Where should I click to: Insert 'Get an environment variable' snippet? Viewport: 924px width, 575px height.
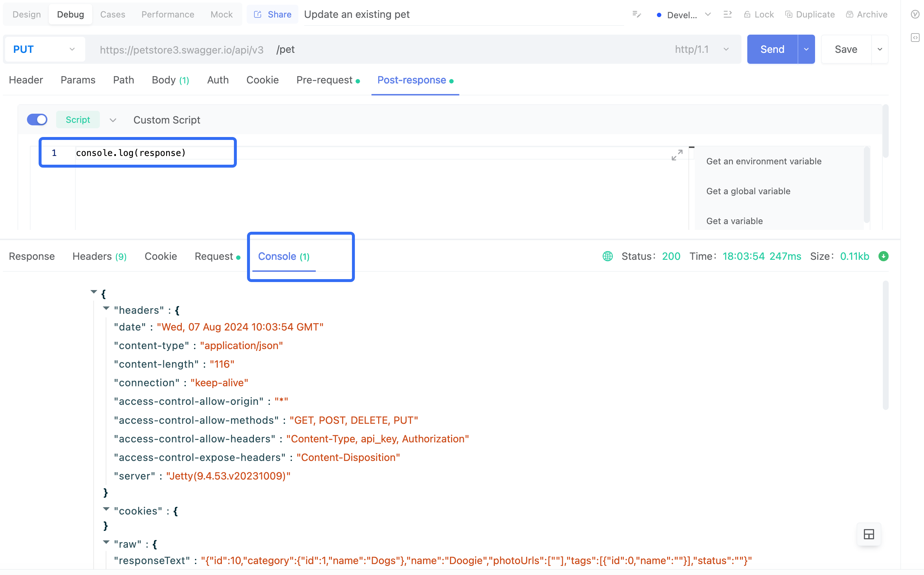click(764, 161)
